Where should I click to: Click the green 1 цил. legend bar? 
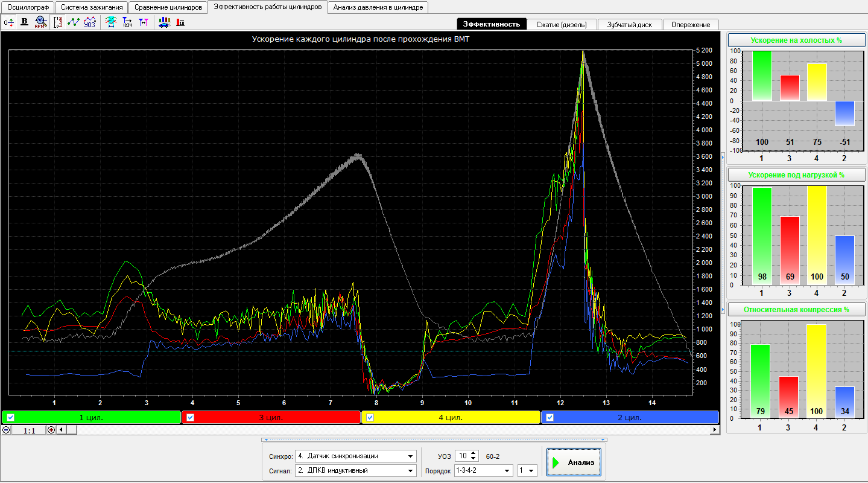pyautogui.click(x=91, y=417)
